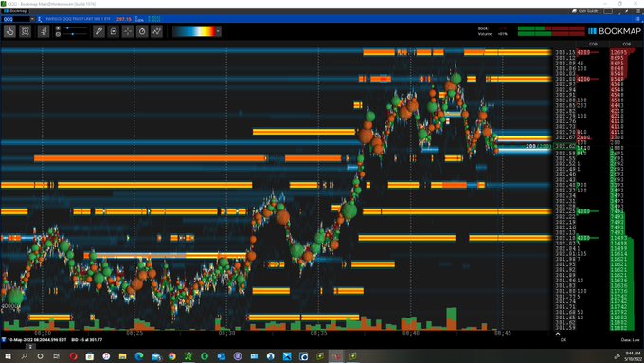Screen dimensions: 644x363
Task: Open the Windows Start menu
Action: [x=8, y=356]
